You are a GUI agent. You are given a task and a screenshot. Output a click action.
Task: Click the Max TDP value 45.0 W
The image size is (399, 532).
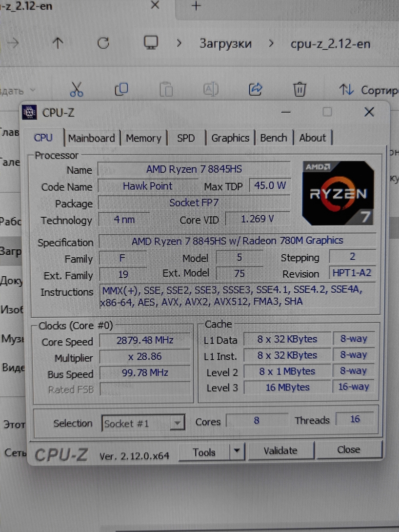(270, 185)
